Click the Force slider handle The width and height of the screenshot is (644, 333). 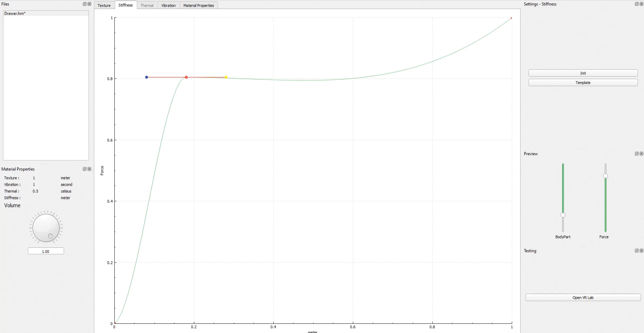click(605, 176)
